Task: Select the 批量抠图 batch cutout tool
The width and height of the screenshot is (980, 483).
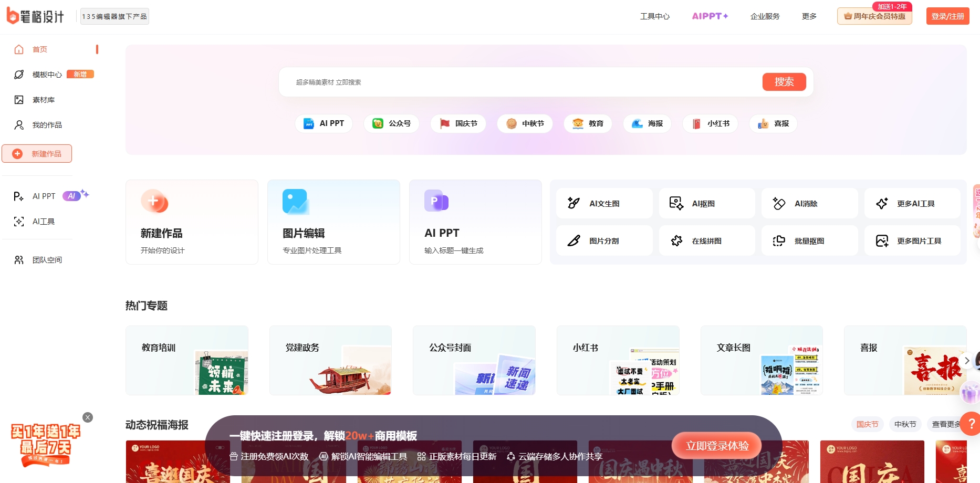Action: pos(809,240)
